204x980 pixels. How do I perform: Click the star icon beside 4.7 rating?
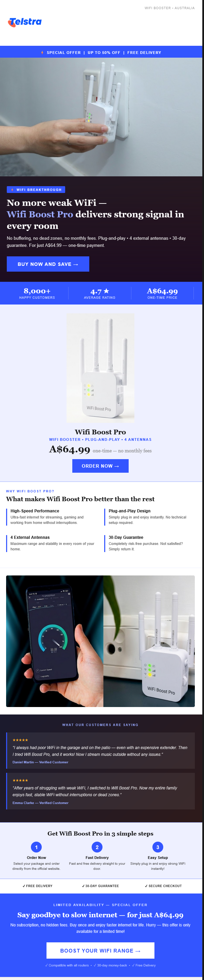[x=106, y=291]
